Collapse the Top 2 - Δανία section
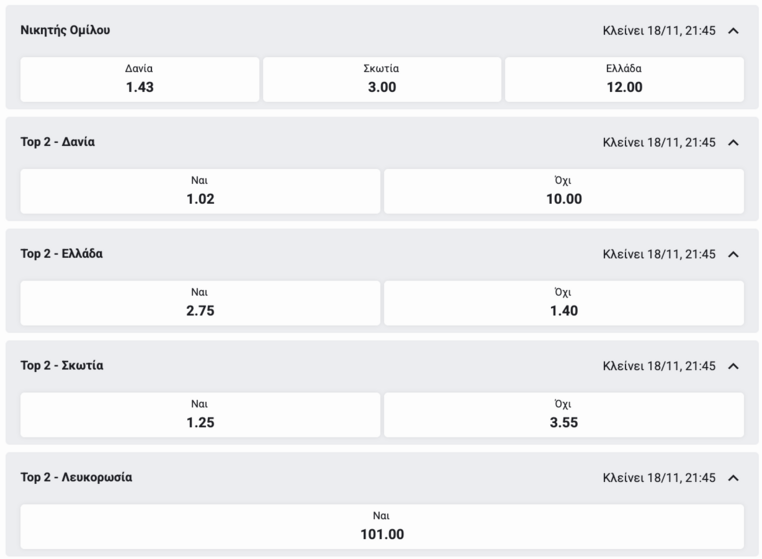Screen dimensions: 762x559 tap(733, 143)
